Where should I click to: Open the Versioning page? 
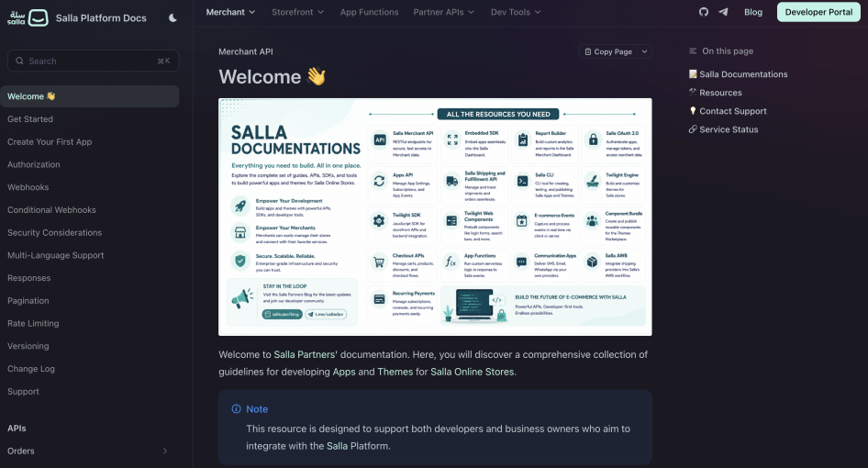(x=28, y=346)
